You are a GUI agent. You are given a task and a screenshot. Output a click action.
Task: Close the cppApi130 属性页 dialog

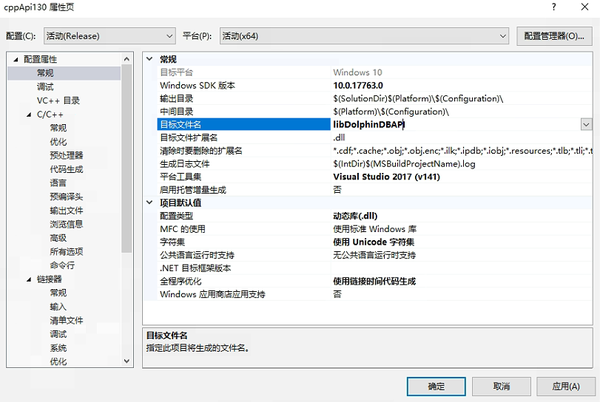coord(584,7)
